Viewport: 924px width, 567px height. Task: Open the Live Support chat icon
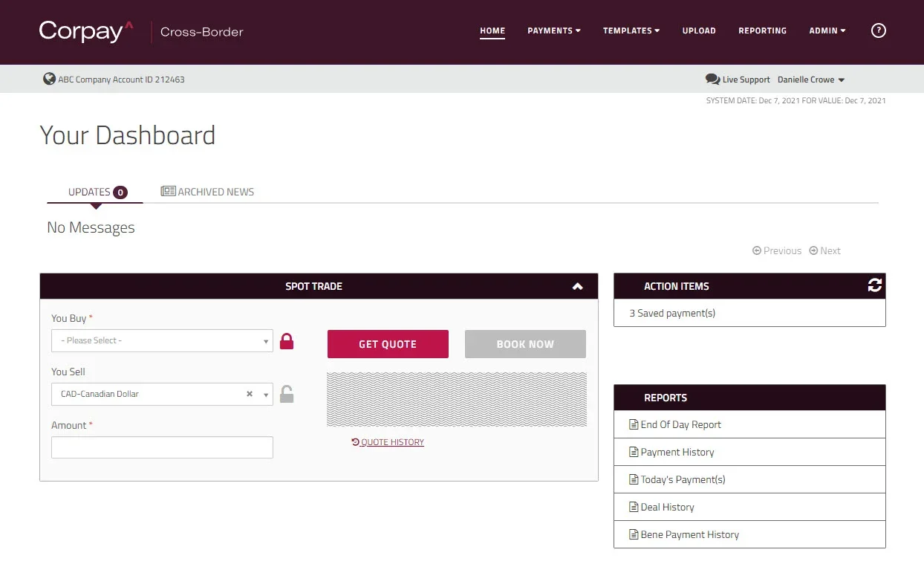[x=712, y=79]
